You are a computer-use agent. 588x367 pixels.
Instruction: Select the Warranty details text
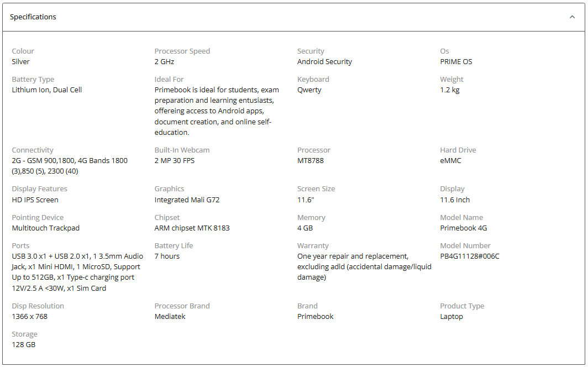[365, 266]
